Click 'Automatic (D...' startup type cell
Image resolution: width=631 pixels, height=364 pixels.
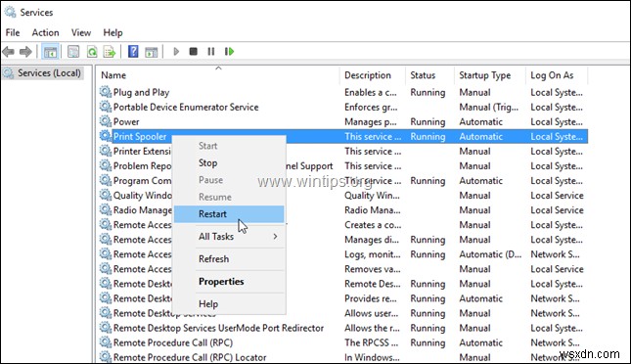pos(490,254)
